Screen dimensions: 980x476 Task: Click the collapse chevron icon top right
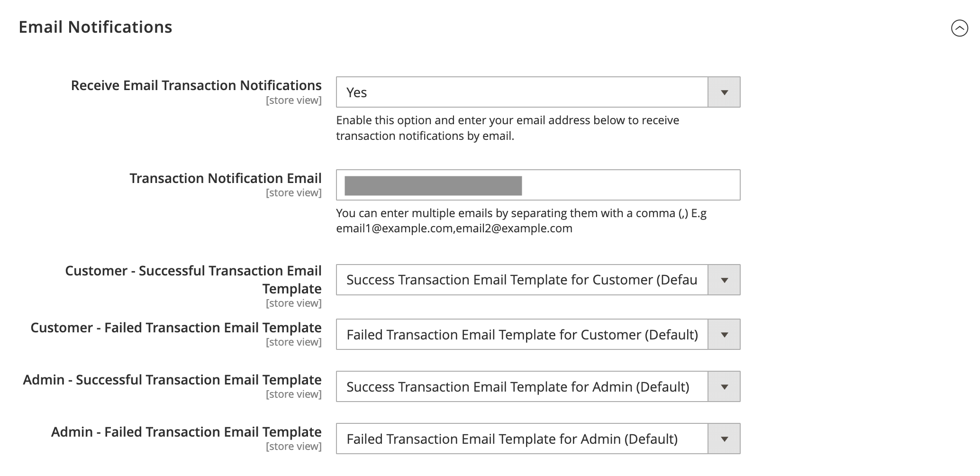(960, 28)
